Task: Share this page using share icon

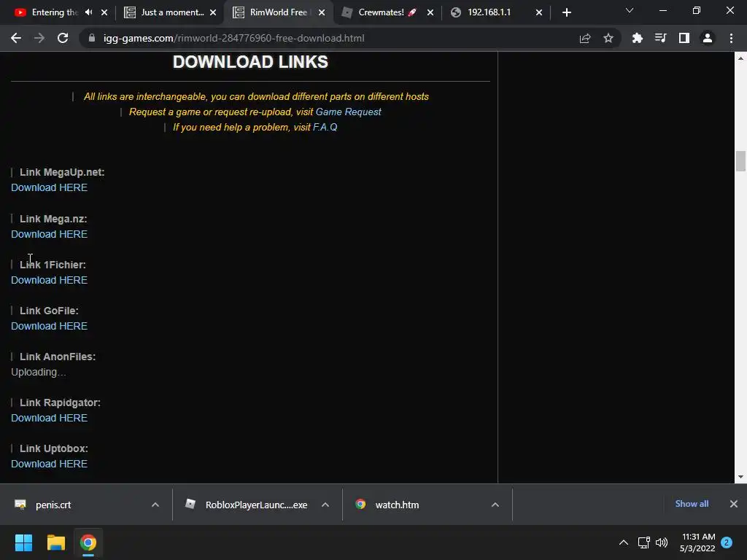Action: pos(585,38)
